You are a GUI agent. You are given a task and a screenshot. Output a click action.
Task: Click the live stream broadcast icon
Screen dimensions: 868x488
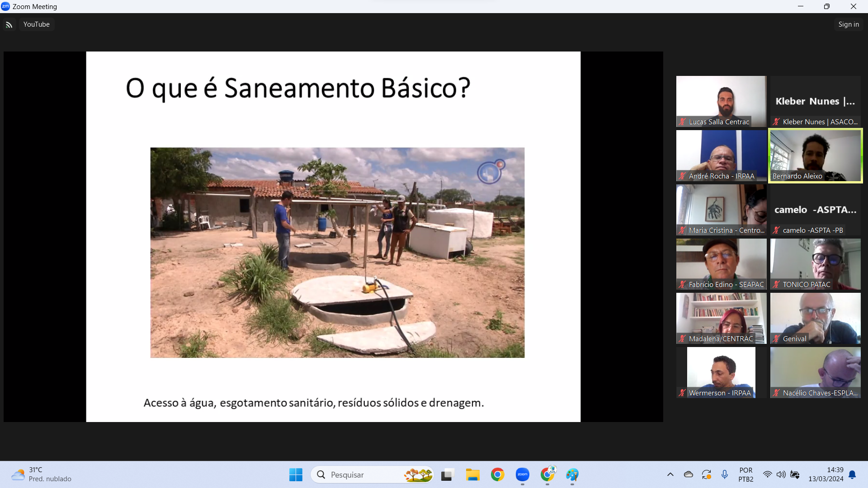pyautogui.click(x=9, y=25)
